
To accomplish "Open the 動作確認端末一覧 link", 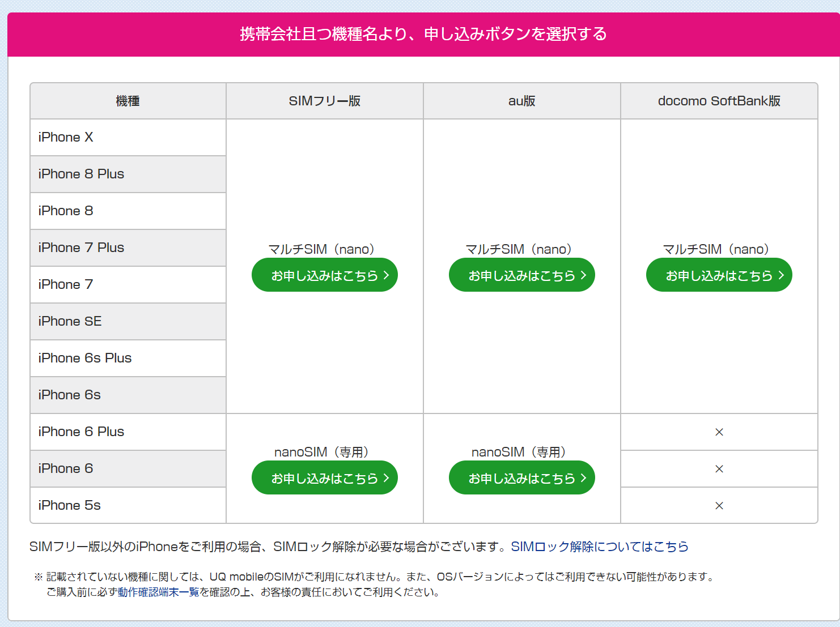I will (x=159, y=592).
